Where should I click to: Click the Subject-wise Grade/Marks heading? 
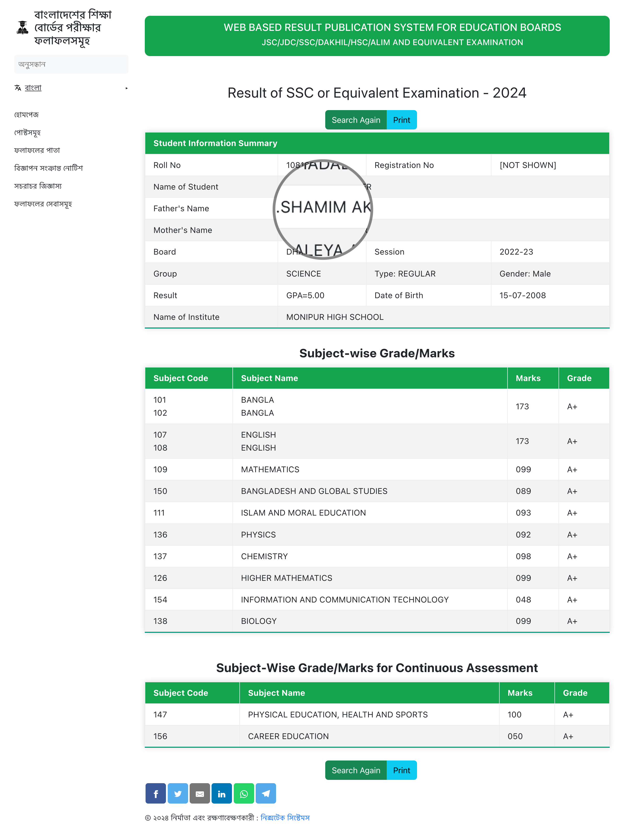pyautogui.click(x=377, y=353)
